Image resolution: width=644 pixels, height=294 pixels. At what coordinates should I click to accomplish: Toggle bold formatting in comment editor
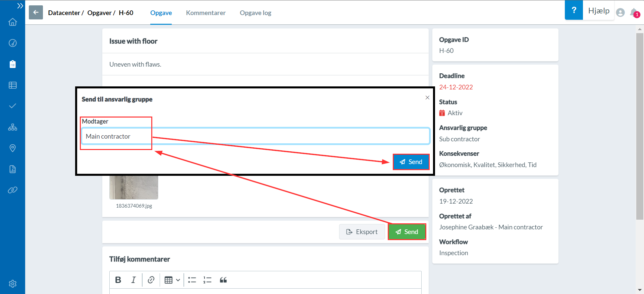tap(118, 280)
